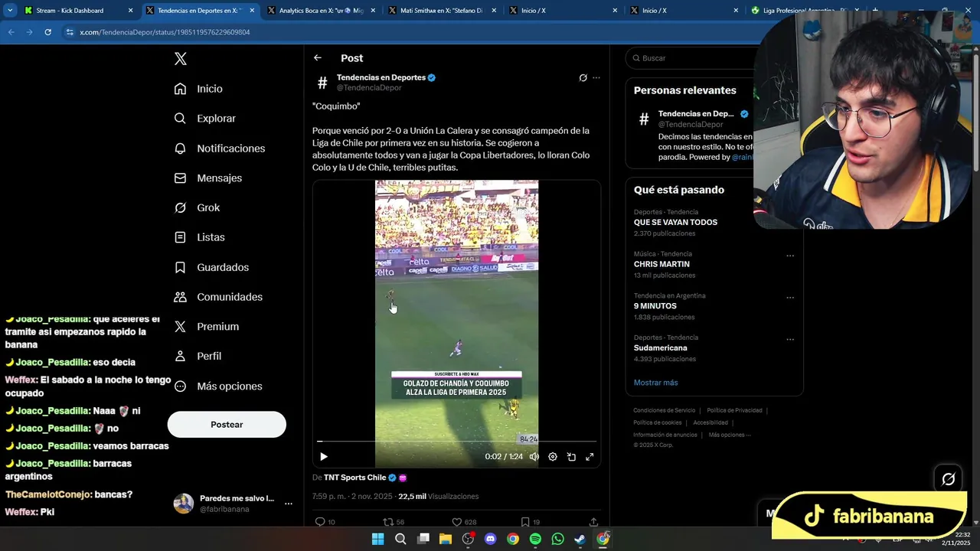
Task: Open Política de Privacidad footer link
Action: 734,410
